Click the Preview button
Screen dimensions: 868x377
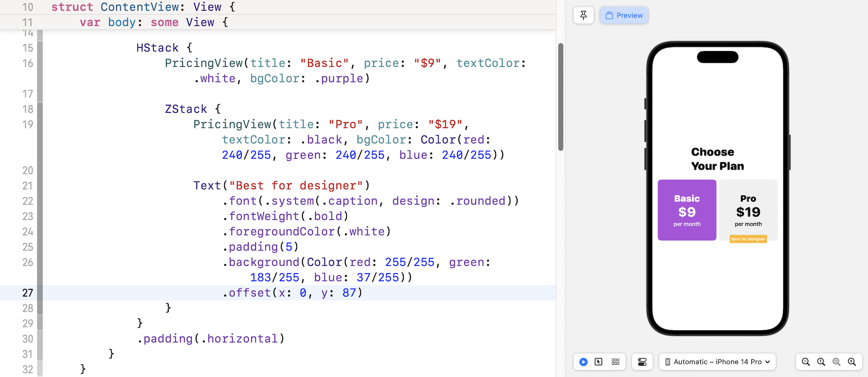pos(624,15)
